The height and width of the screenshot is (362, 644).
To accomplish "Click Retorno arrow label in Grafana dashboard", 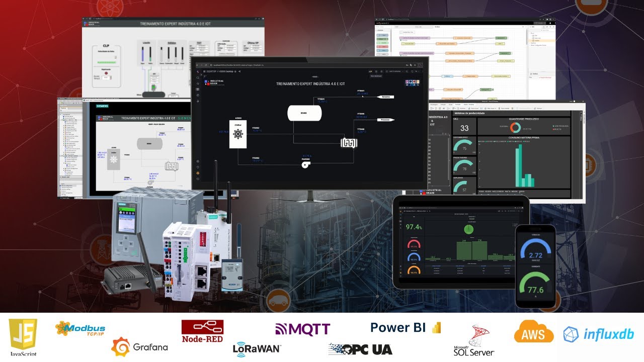I will click(x=385, y=97).
